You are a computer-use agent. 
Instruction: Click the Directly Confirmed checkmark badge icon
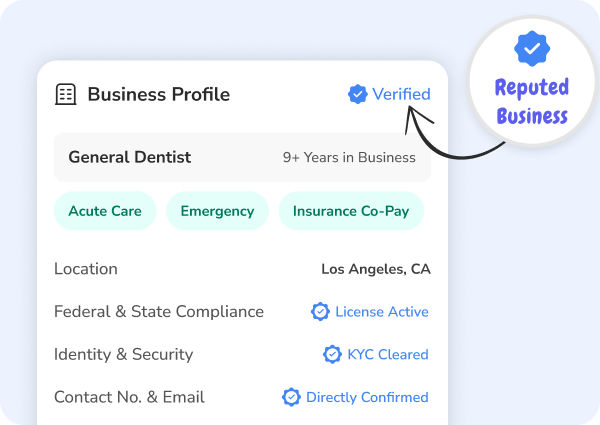(x=291, y=397)
